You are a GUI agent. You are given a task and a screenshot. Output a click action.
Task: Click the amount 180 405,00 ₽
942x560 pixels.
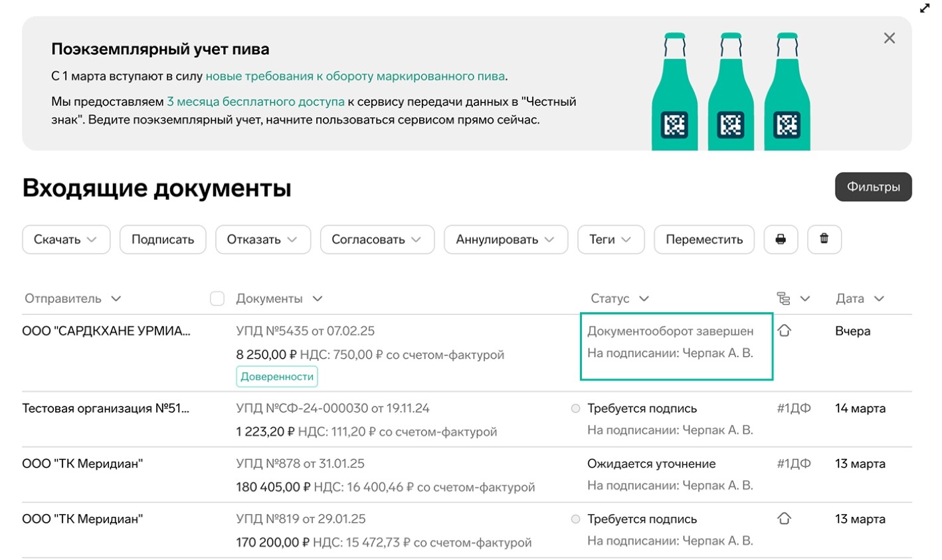[273, 487]
